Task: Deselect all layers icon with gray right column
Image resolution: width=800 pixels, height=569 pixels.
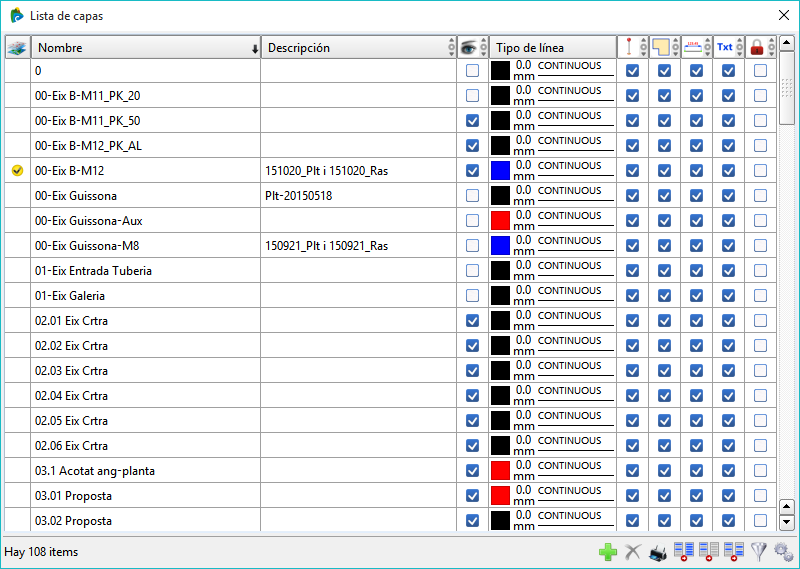Action: pos(709,551)
